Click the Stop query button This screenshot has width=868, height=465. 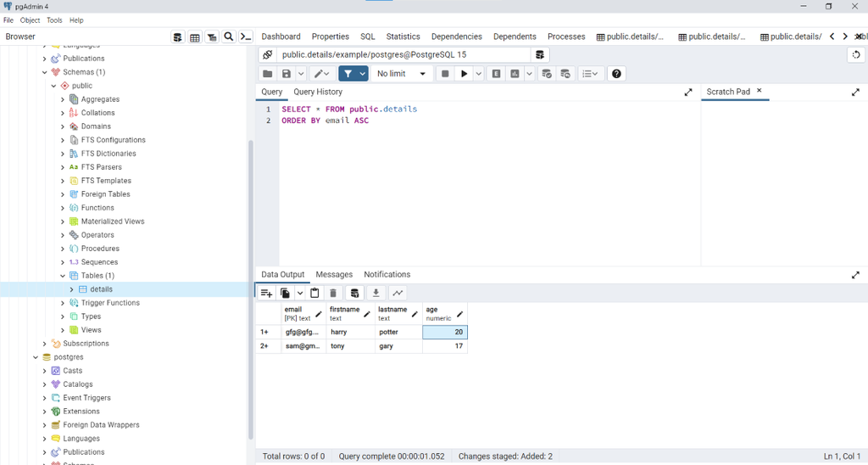pyautogui.click(x=445, y=74)
